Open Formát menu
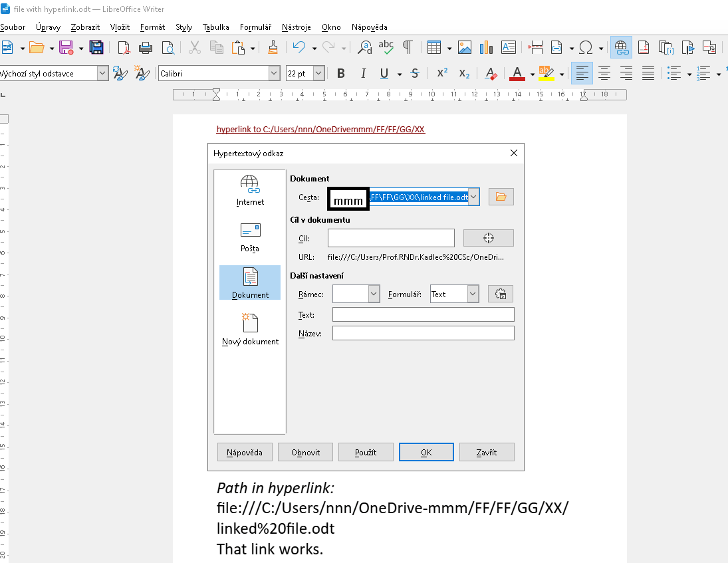Screen dimensions: 728x563 (152, 27)
